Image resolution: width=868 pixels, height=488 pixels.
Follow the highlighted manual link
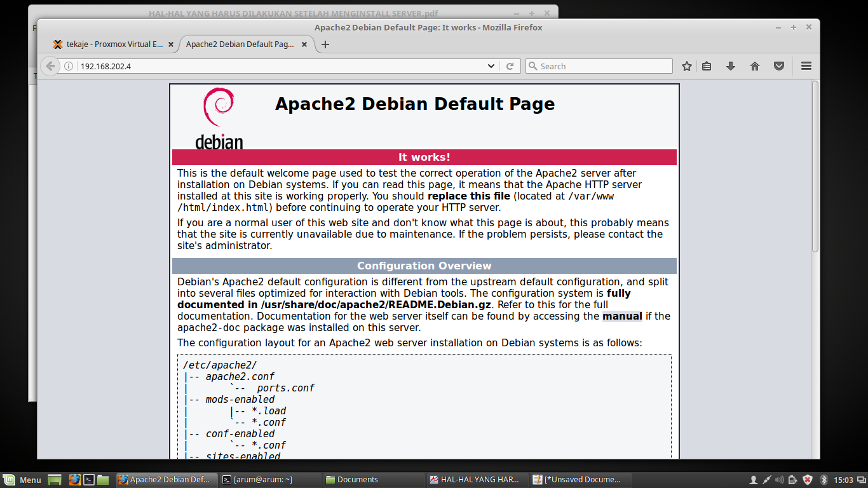coord(622,316)
